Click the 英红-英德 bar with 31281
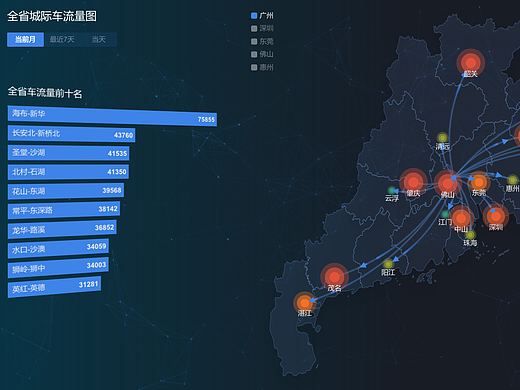Screen dimensions: 520x390 click(x=54, y=287)
